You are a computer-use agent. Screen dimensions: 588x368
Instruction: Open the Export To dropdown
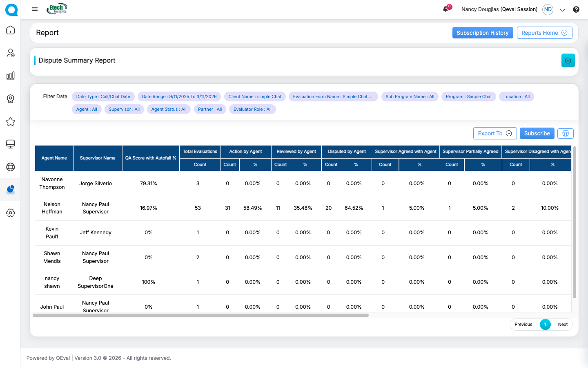[x=494, y=133]
